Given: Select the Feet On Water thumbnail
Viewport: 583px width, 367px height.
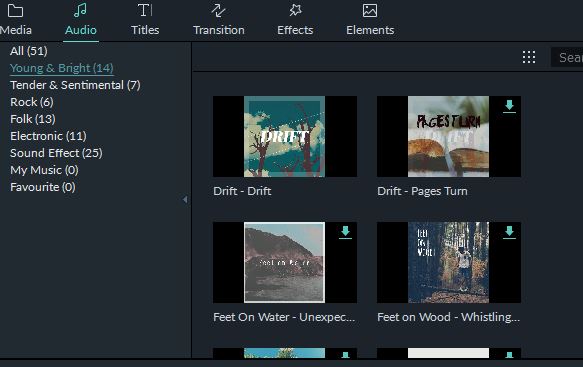Looking at the screenshot, I should [285, 262].
